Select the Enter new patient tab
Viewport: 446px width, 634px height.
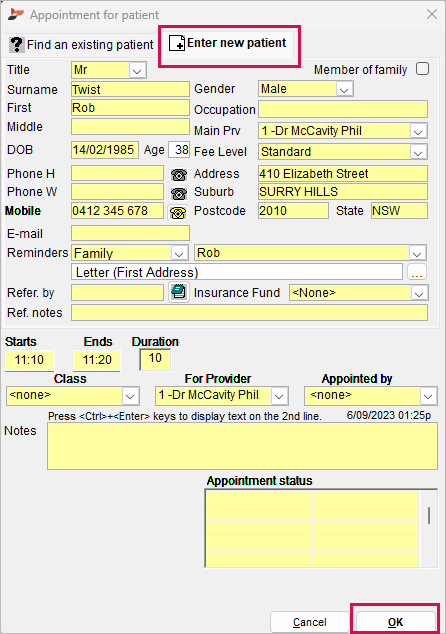point(229,43)
